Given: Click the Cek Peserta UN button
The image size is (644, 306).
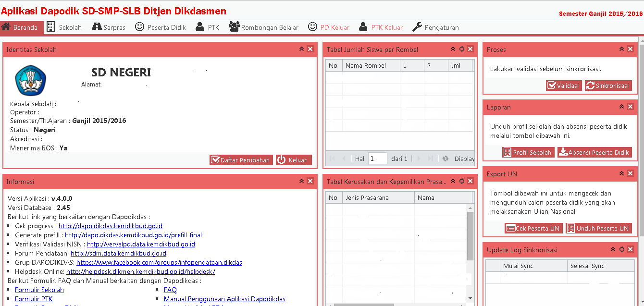Looking at the screenshot, I should (x=533, y=228).
